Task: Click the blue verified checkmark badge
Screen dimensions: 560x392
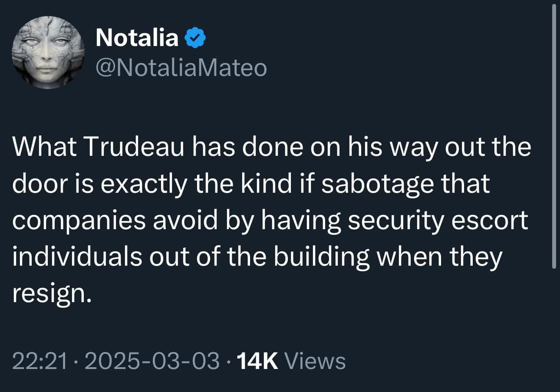Action: [195, 38]
